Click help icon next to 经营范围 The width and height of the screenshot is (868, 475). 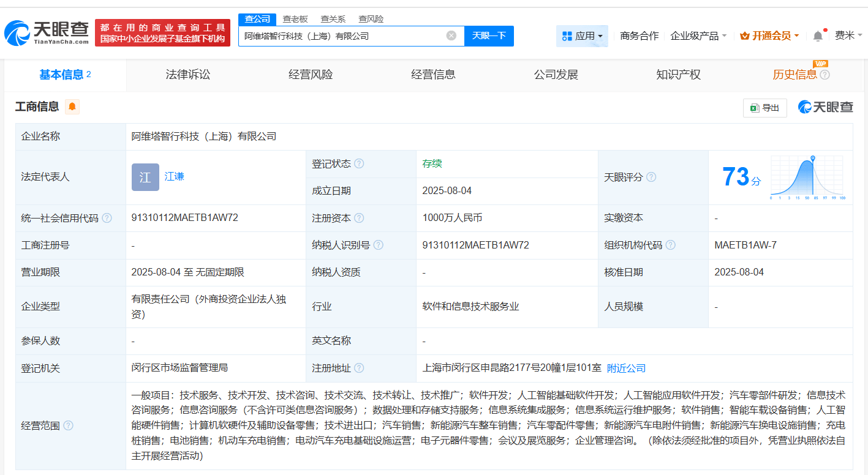point(68,425)
